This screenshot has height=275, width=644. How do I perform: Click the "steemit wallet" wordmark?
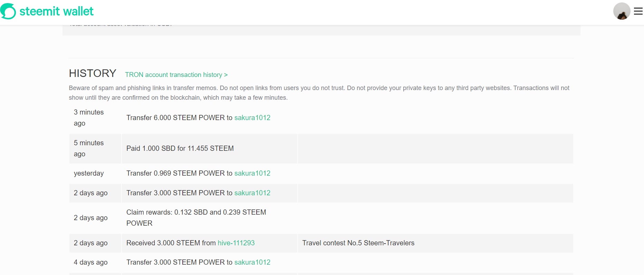coord(56,11)
